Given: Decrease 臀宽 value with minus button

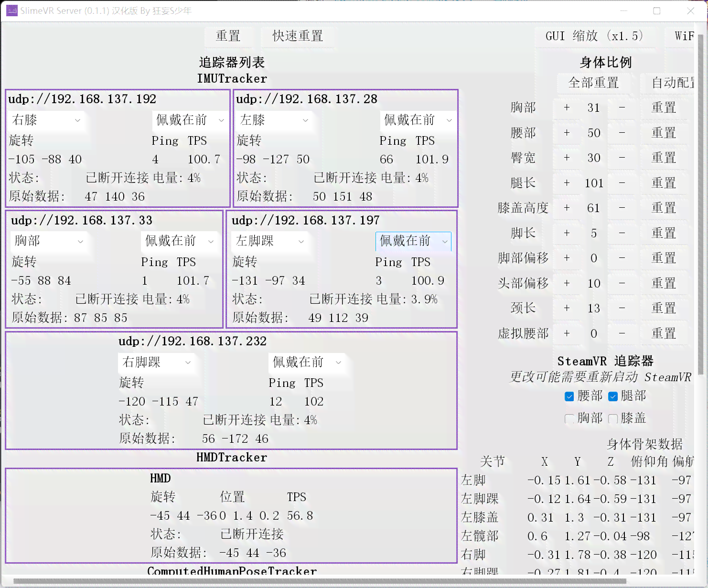Looking at the screenshot, I should [622, 158].
